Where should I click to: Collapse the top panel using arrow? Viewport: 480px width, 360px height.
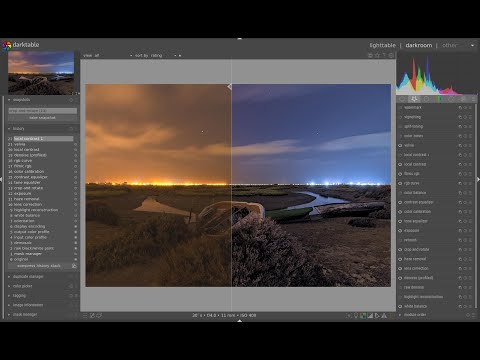(240, 39)
